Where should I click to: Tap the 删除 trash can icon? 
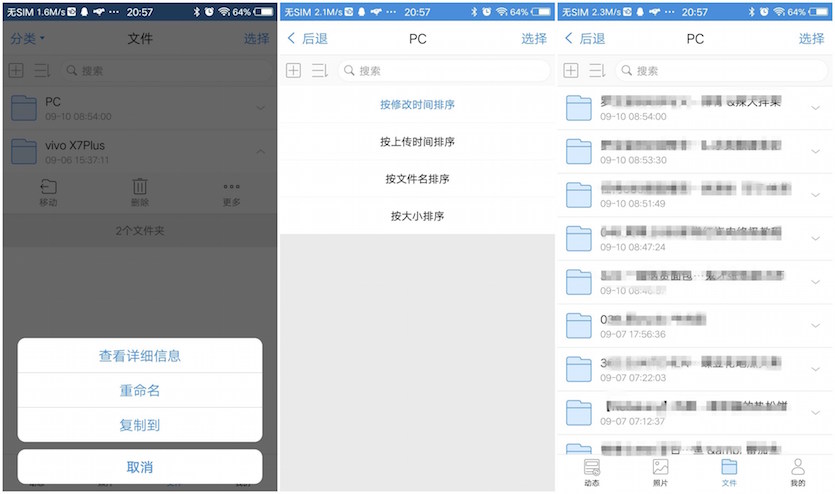tap(140, 188)
